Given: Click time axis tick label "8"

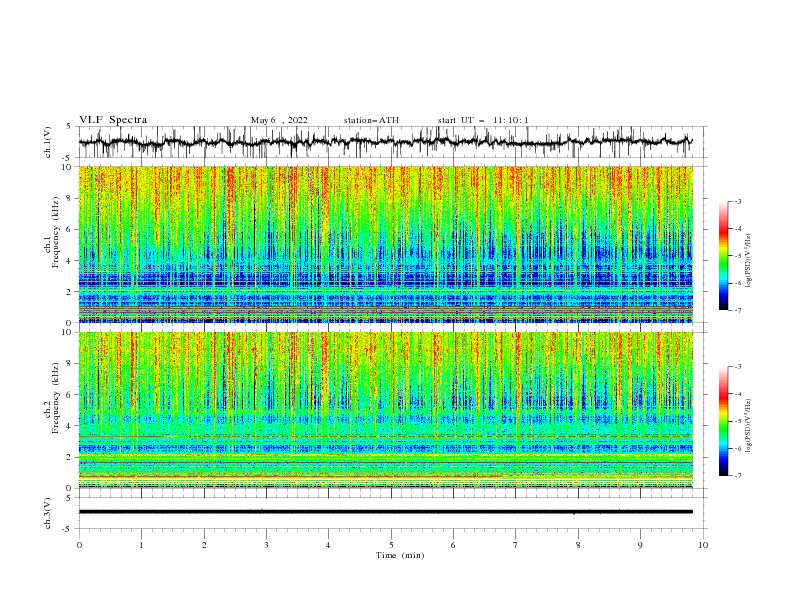Looking at the screenshot, I should point(578,545).
